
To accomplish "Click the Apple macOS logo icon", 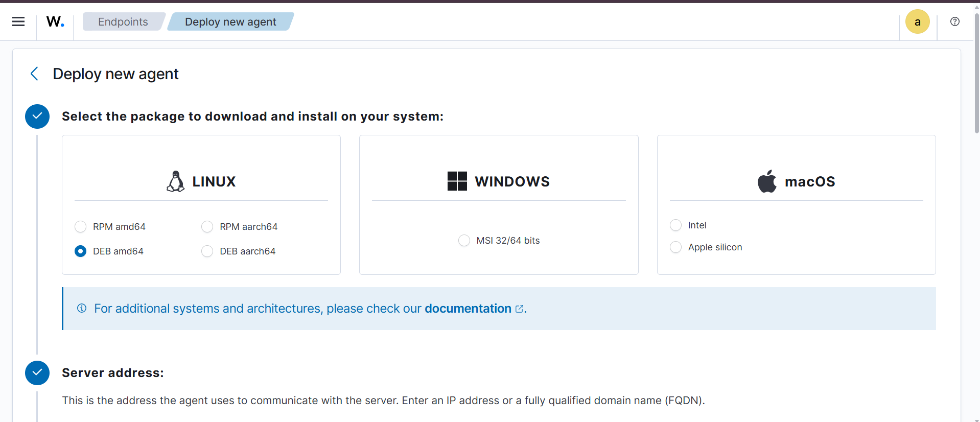I will [x=766, y=181].
